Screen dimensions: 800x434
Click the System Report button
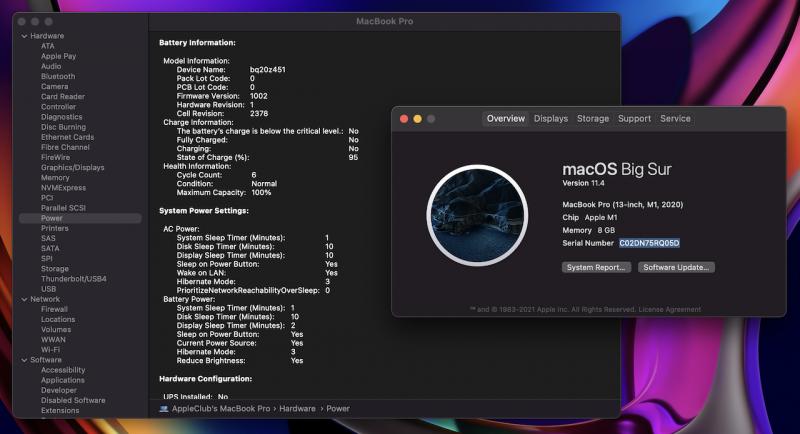[x=596, y=267]
